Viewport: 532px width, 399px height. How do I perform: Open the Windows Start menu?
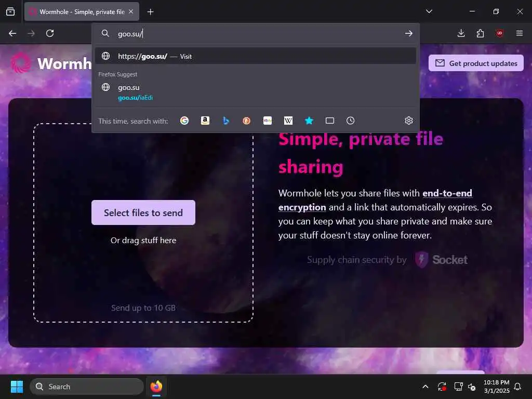click(17, 387)
